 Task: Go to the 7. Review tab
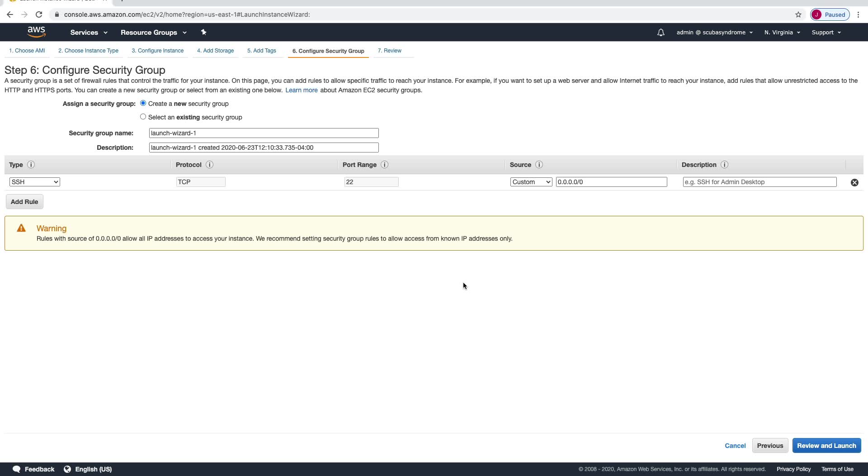389,51
